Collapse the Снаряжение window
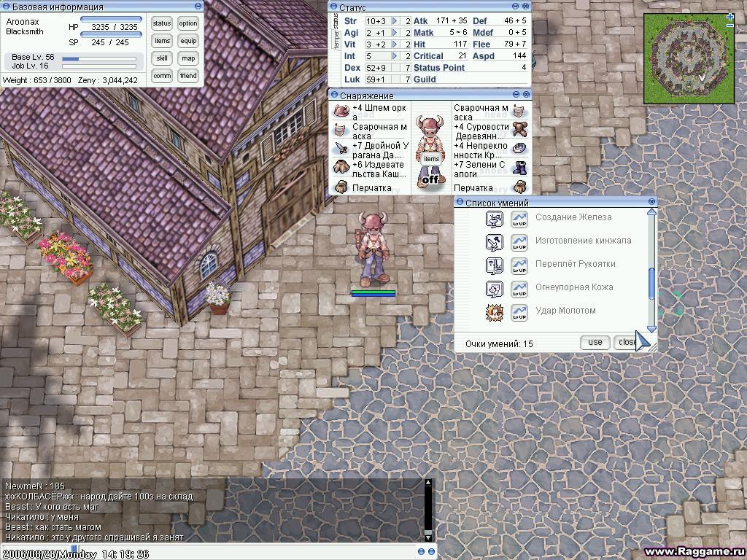The width and height of the screenshot is (747, 560). tap(516, 94)
